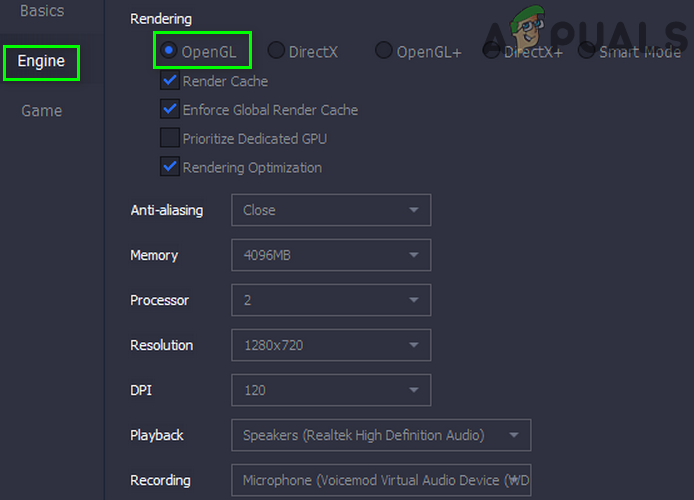Image resolution: width=694 pixels, height=500 pixels.
Task: Select the Smart Mode radio button
Action: 586,51
